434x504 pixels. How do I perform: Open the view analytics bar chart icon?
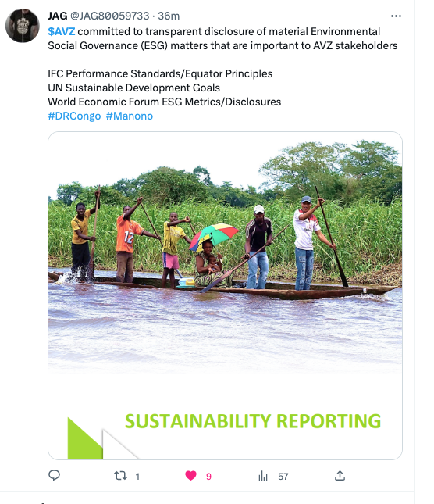tap(263, 476)
